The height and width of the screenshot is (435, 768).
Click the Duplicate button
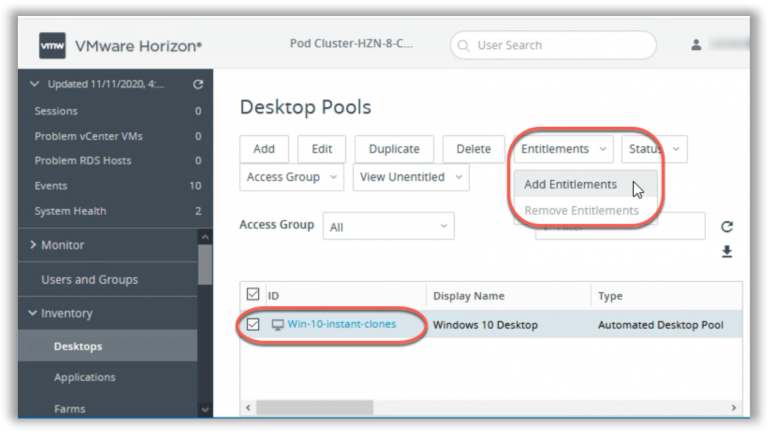[x=394, y=149]
